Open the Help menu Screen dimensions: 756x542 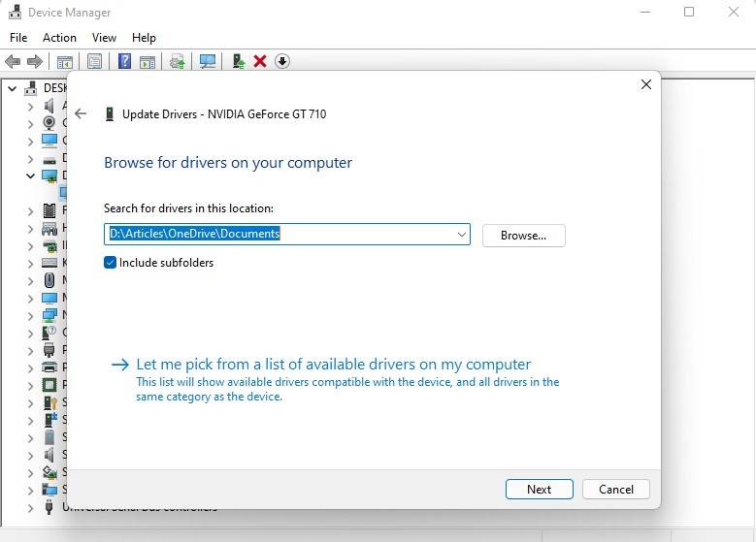tap(144, 38)
